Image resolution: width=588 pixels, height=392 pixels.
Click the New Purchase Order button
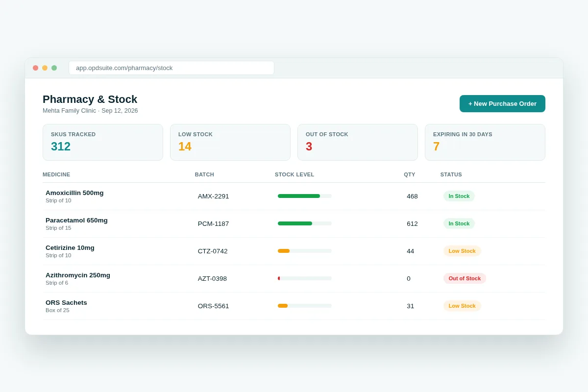coord(502,103)
